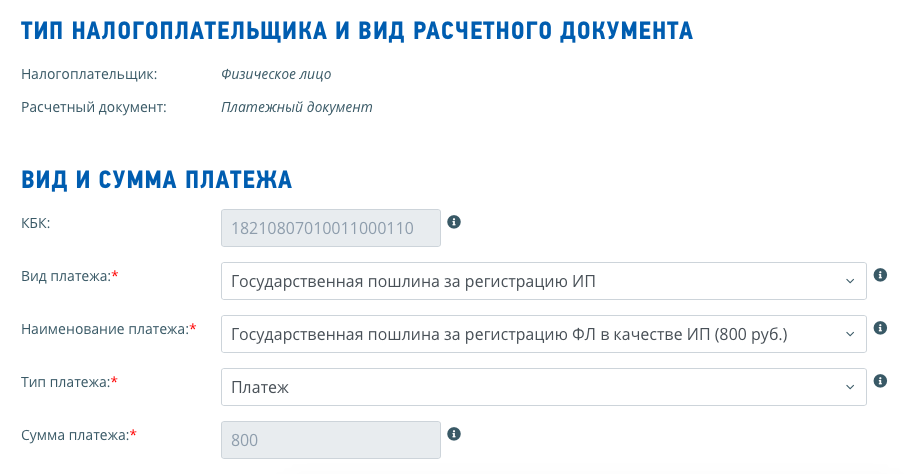The image size is (905, 474).
Task: Open the Тип платежа dropdown
Action: [x=544, y=387]
